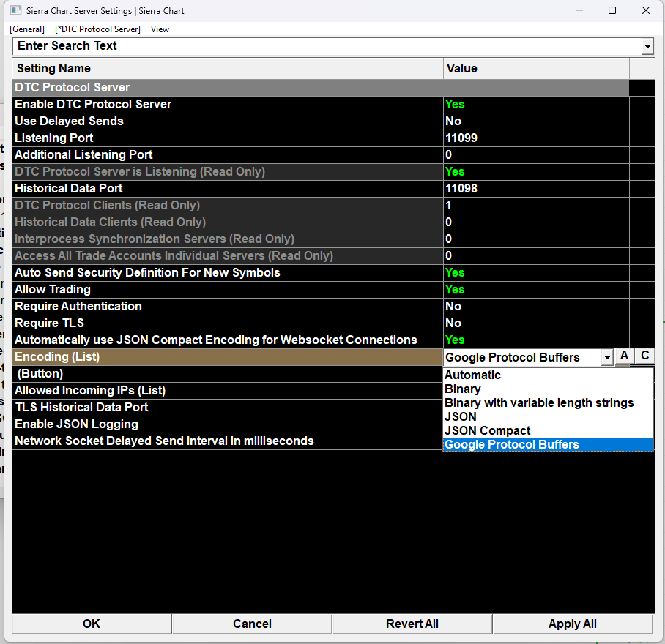Close the Server Settings window
Image resolution: width=665 pixels, height=644 pixels.
click(x=646, y=10)
